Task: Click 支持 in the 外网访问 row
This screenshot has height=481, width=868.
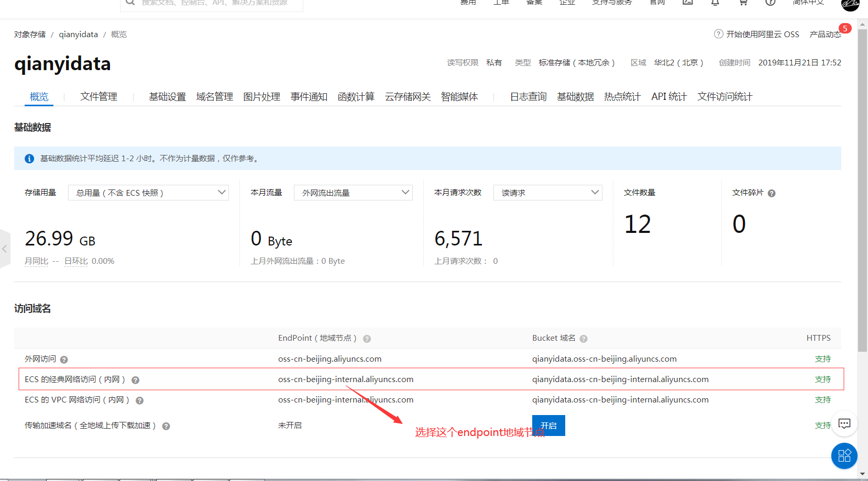Action: pos(822,359)
